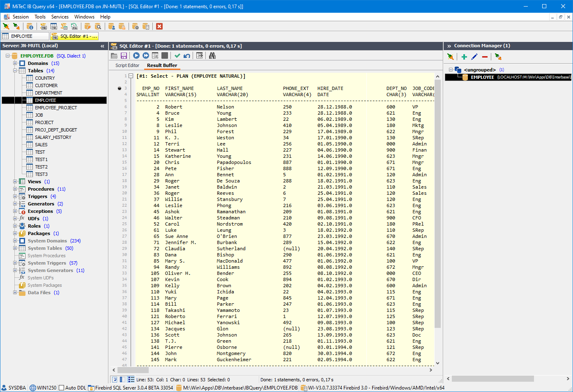Click the red X toolbar icon
Screen dimensions: 573x392
point(159,26)
